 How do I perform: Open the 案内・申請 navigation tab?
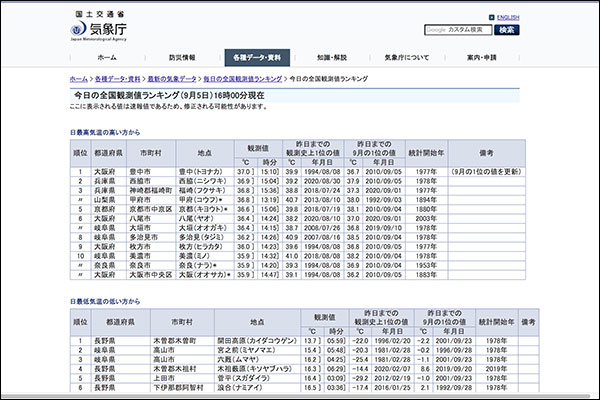484,58
